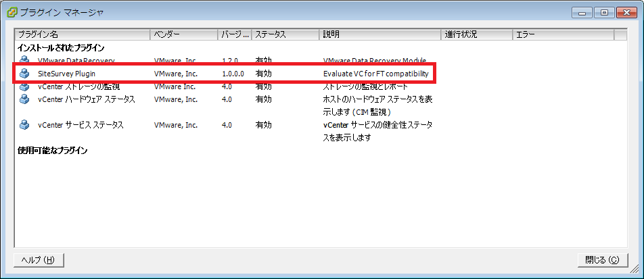Image resolution: width=644 pixels, height=279 pixels.
Task: Select the vCenter ハードウェア ステータス row name
Action: point(87,99)
